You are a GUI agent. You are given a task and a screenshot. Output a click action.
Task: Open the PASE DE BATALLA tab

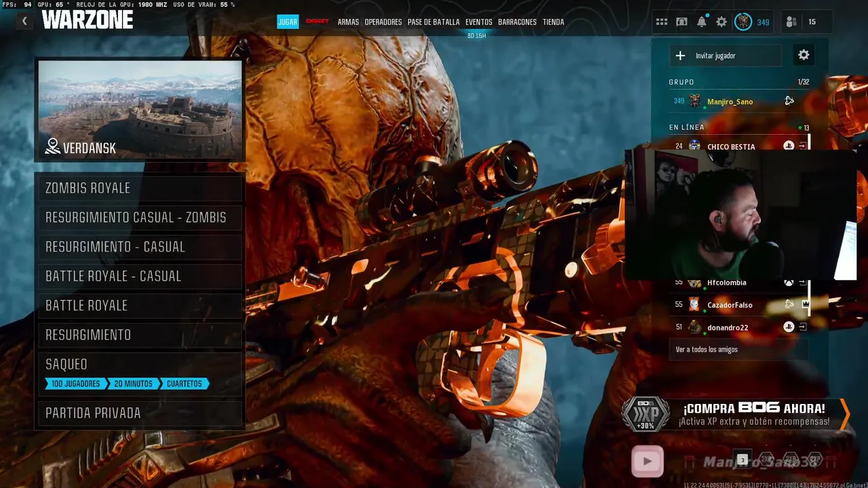click(433, 22)
